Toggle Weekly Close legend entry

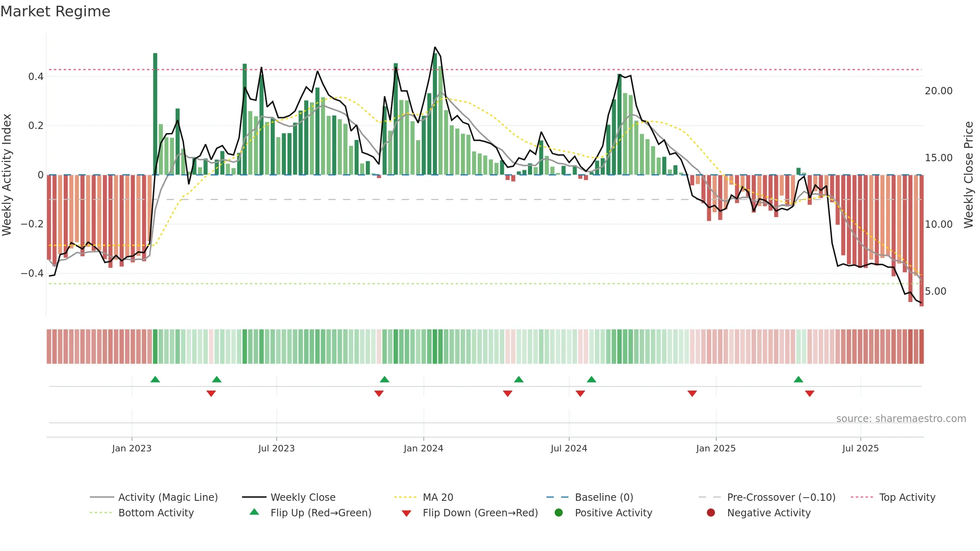click(x=289, y=497)
